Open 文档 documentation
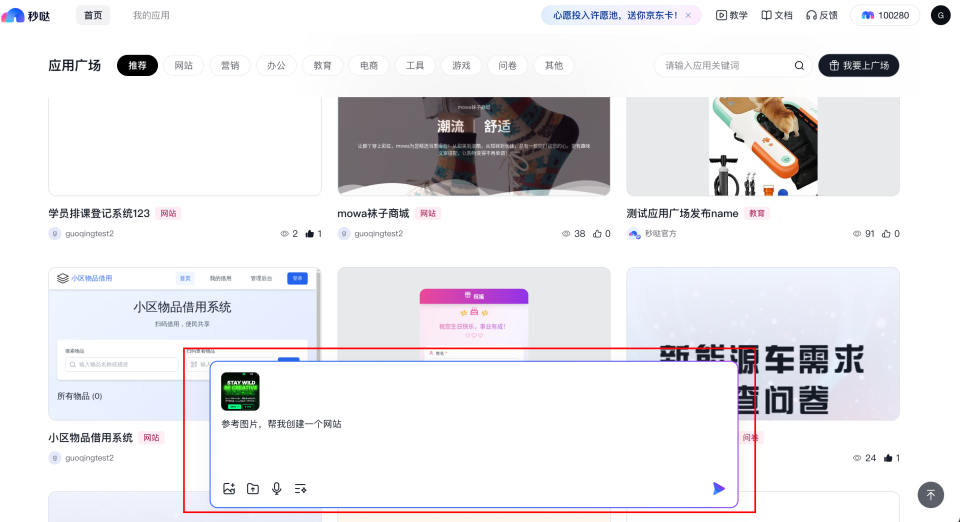This screenshot has height=522, width=960. point(777,15)
